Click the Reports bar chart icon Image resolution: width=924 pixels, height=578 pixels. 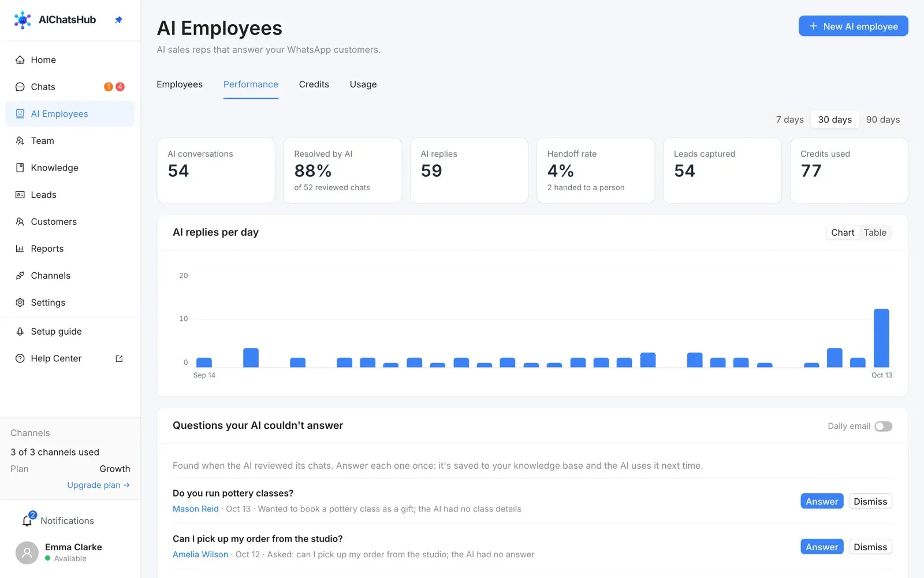(x=20, y=249)
